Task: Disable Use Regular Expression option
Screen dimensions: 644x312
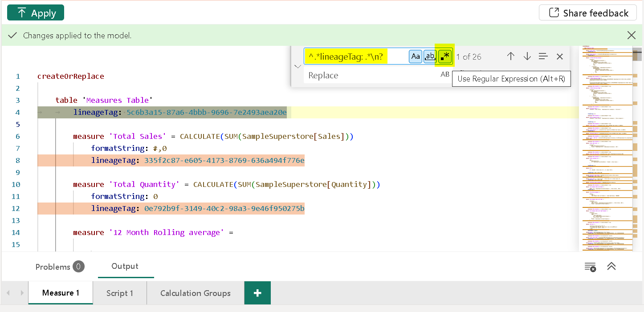Action: point(444,57)
